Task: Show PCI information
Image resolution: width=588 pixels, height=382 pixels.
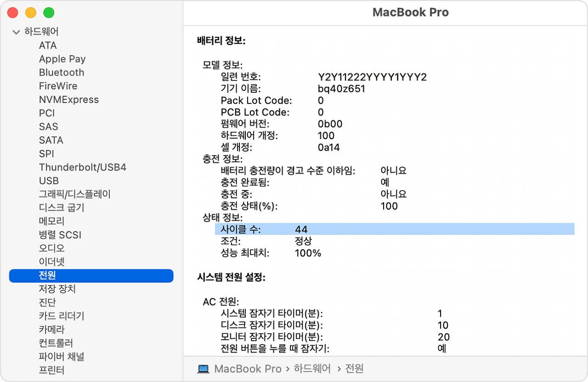Action: point(46,113)
